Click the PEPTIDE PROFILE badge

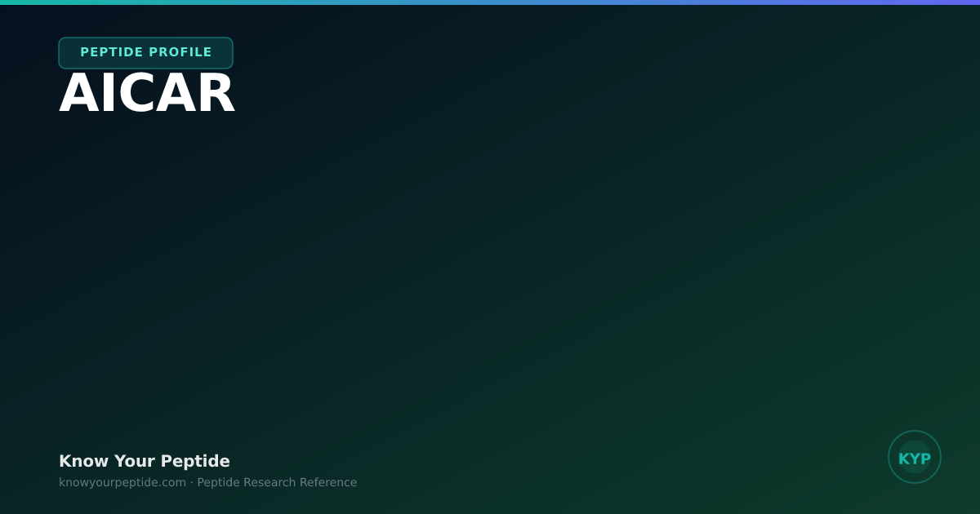(x=146, y=53)
